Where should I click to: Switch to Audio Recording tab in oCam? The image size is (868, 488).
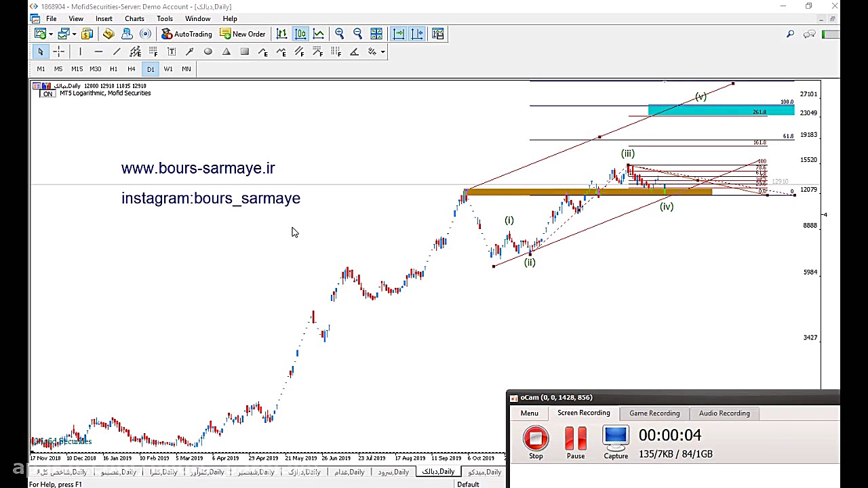[x=724, y=413]
